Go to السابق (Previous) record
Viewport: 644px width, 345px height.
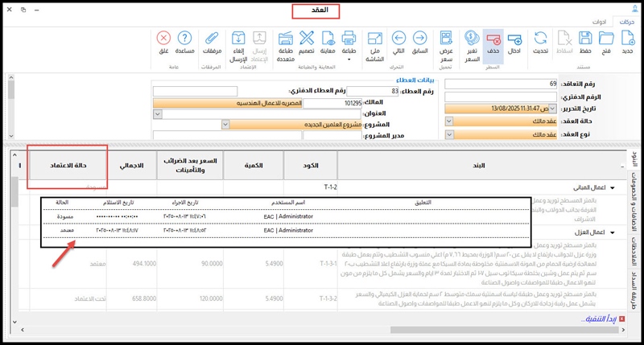419,38
